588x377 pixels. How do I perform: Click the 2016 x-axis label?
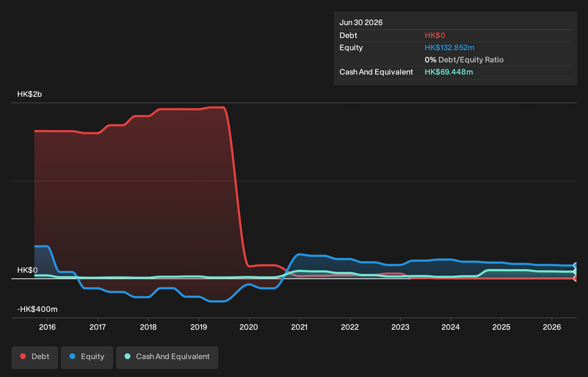[x=47, y=327]
